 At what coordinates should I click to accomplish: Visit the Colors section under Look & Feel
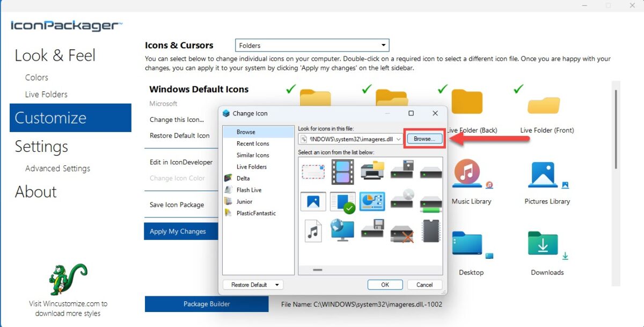(x=36, y=77)
